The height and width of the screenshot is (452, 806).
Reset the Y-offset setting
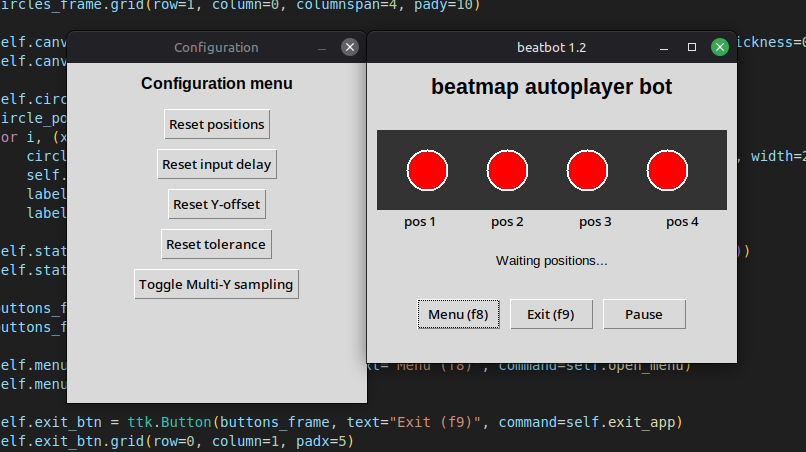click(217, 204)
